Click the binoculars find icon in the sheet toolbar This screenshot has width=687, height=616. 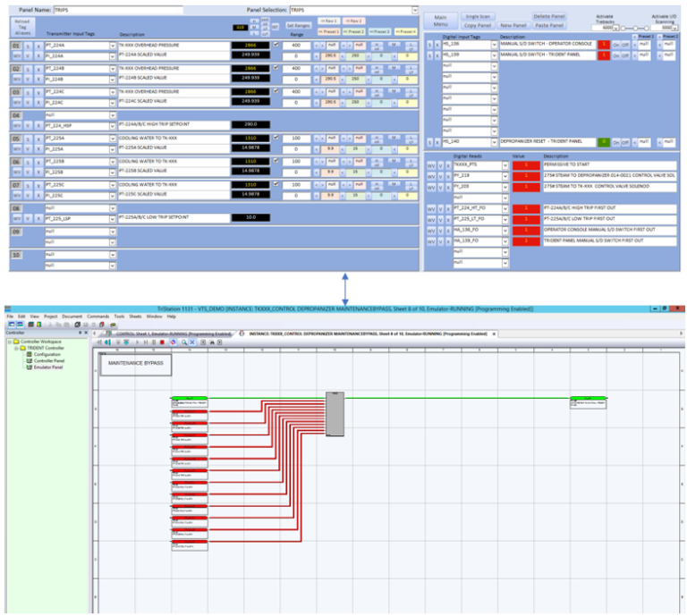pos(212,342)
